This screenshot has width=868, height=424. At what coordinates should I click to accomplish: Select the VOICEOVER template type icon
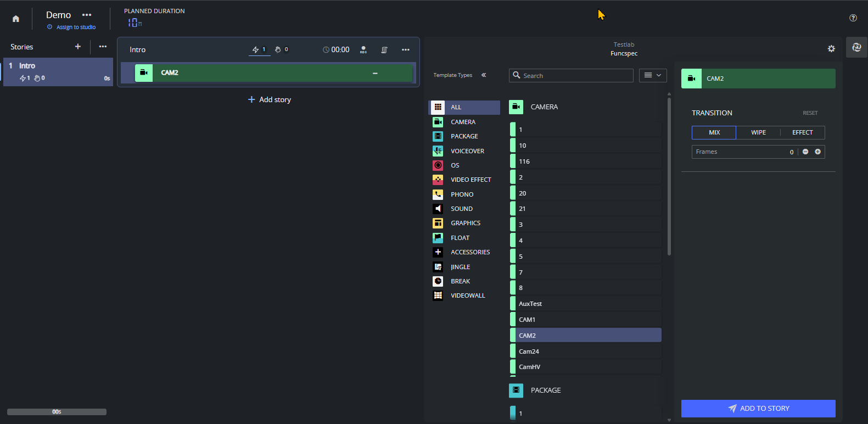tap(438, 150)
